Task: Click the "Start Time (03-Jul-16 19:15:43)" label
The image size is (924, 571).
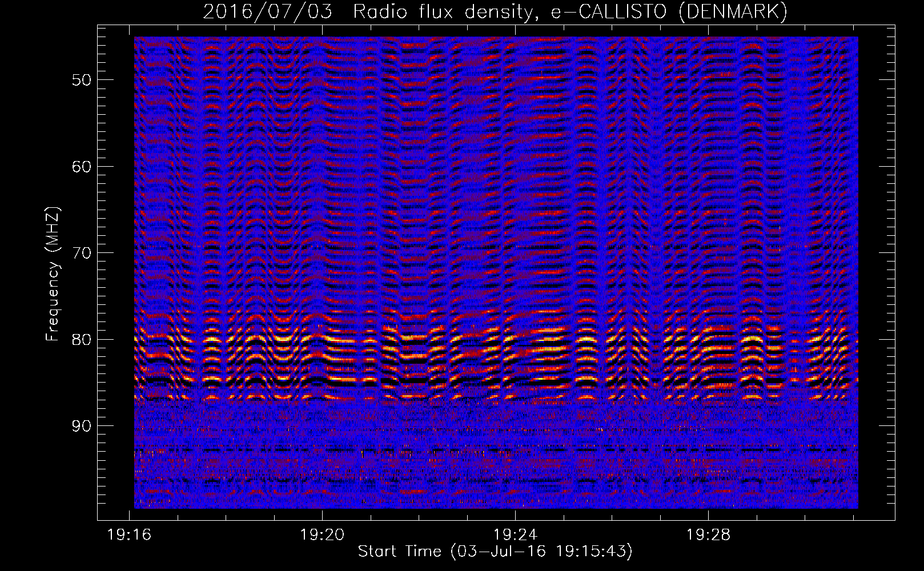Action: (495, 552)
